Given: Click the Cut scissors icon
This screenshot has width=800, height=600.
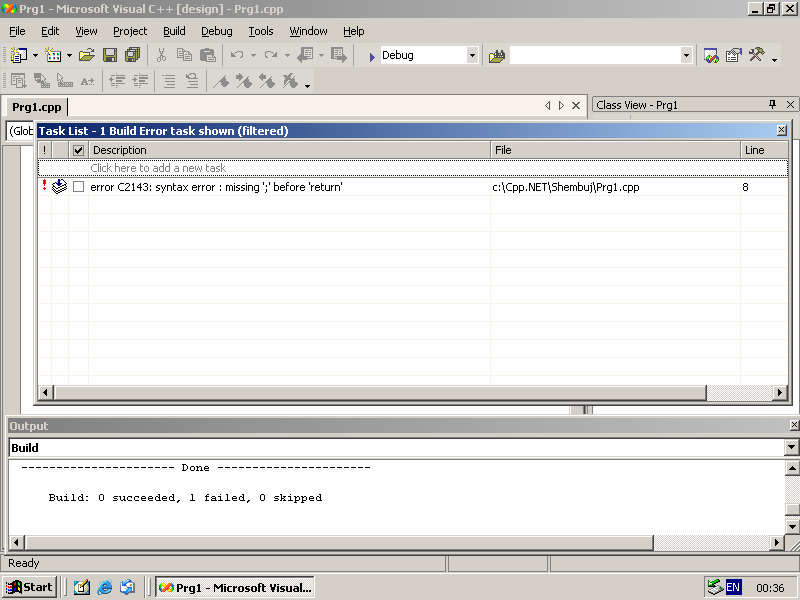Looking at the screenshot, I should click(161, 55).
